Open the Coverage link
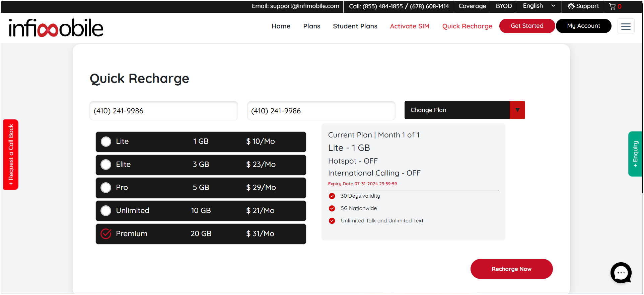Image resolution: width=644 pixels, height=295 pixels. click(472, 6)
